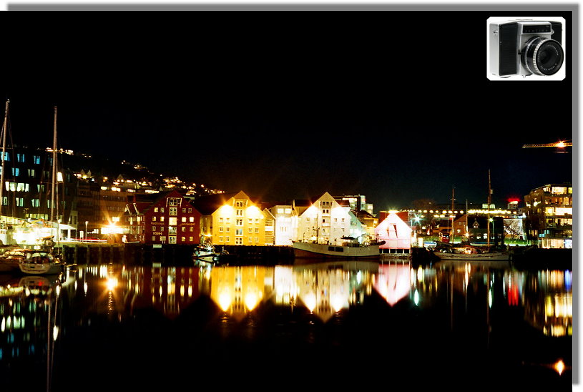The width and height of the screenshot is (583, 392).
Task: Click the yellow illuminated warehouse building
Action: click(238, 220)
